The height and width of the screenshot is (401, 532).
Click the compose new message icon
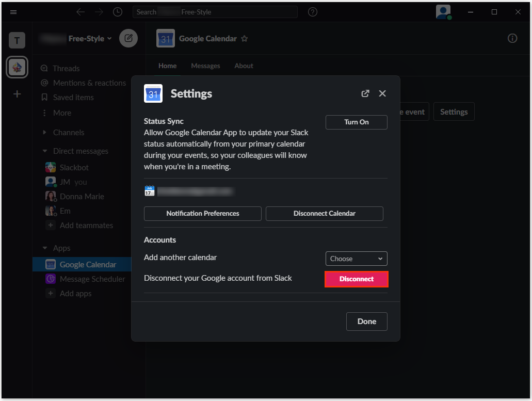pyautogui.click(x=128, y=38)
